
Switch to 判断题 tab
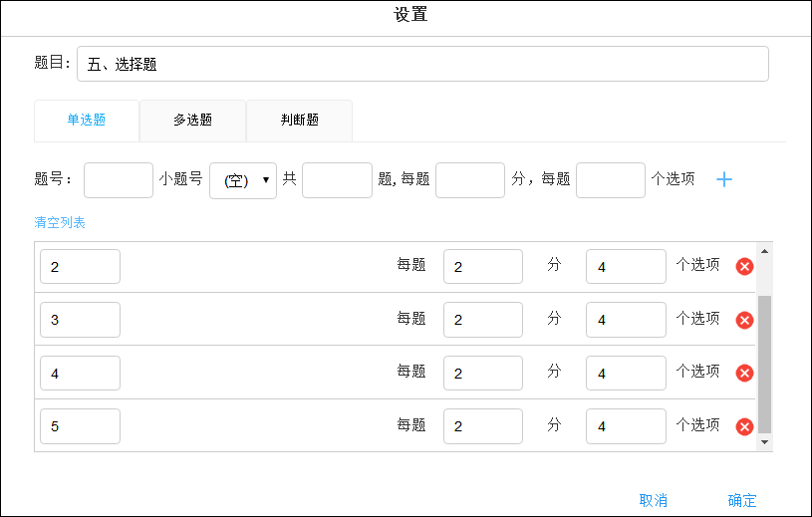[299, 120]
